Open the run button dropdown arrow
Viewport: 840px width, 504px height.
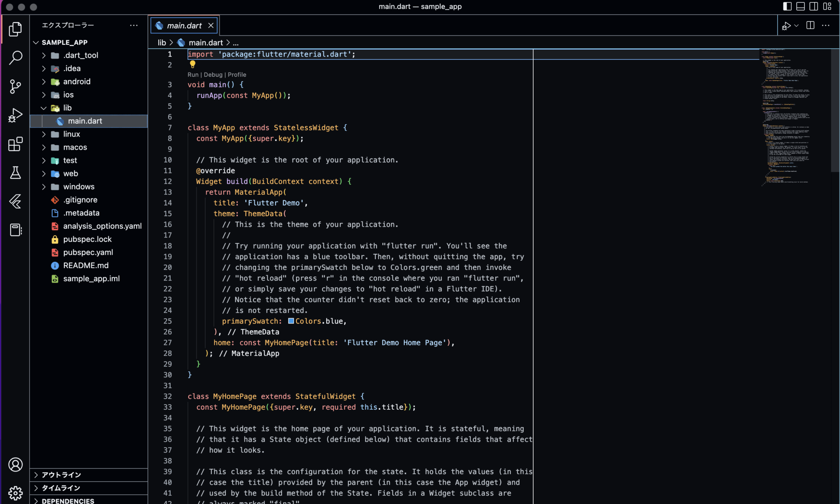click(797, 25)
